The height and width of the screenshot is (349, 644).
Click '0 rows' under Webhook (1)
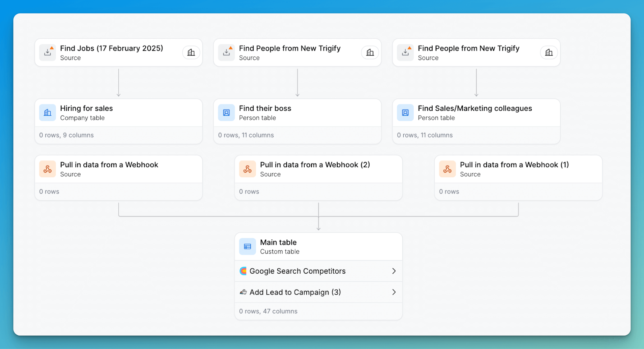click(x=449, y=192)
